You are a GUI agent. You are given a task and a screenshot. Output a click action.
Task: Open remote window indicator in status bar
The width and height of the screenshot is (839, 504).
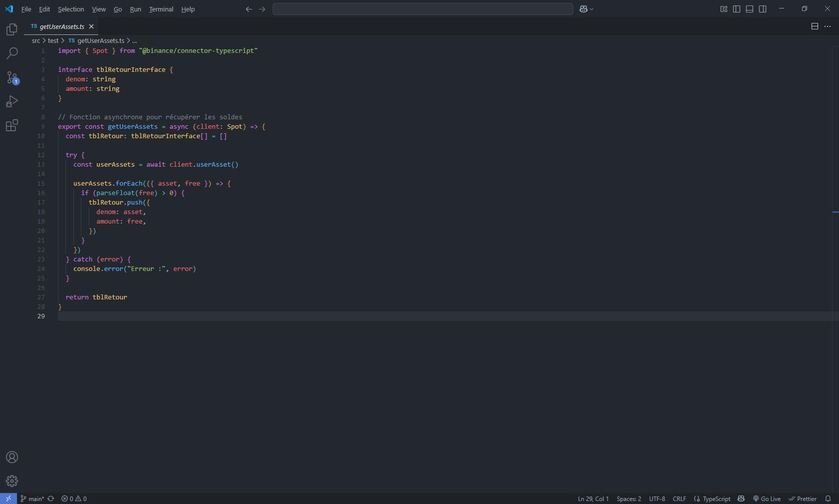point(8,499)
